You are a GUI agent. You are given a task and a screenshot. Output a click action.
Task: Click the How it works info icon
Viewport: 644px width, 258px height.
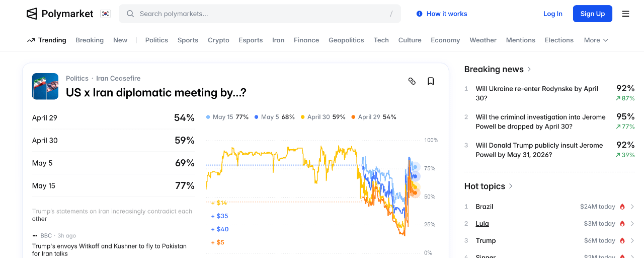[420, 14]
